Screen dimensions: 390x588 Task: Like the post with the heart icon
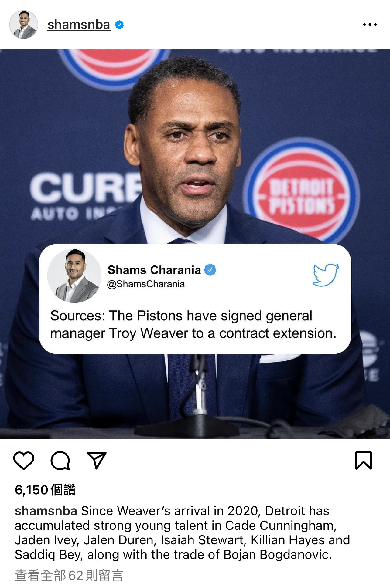[24, 460]
